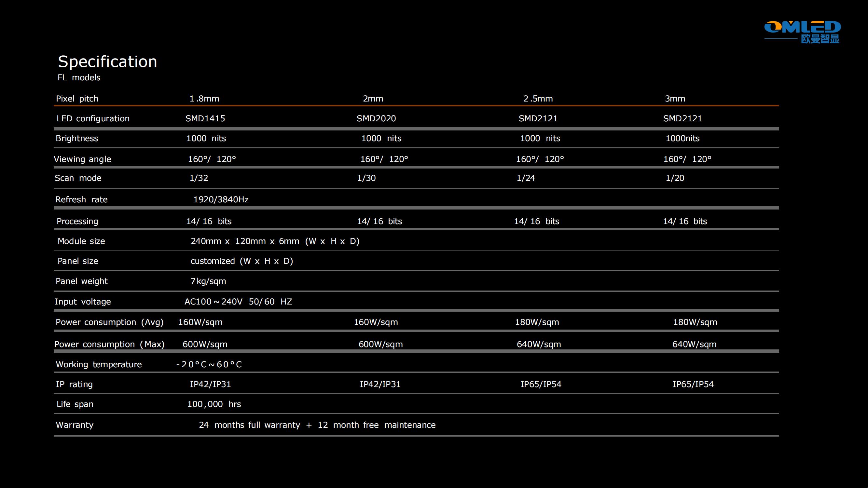The width and height of the screenshot is (868, 488).
Task: Select the 1.8mm pixel pitch value
Action: 204,99
